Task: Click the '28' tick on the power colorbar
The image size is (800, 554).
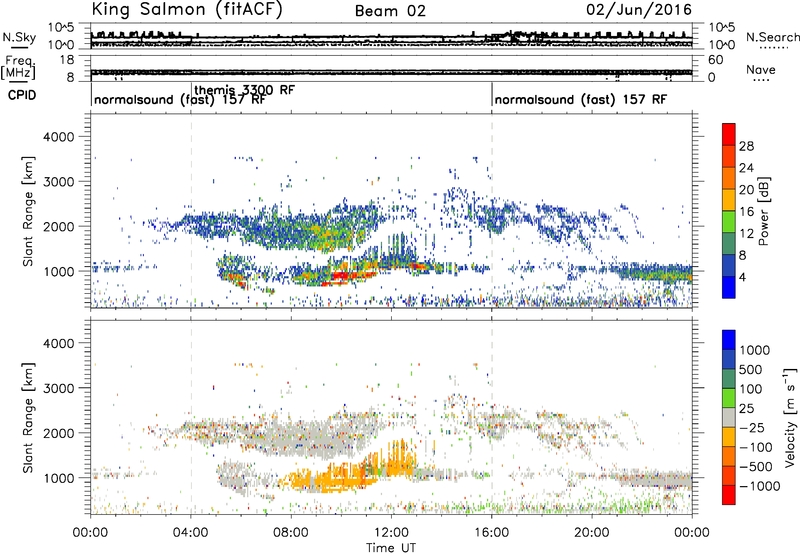Action: tap(746, 146)
